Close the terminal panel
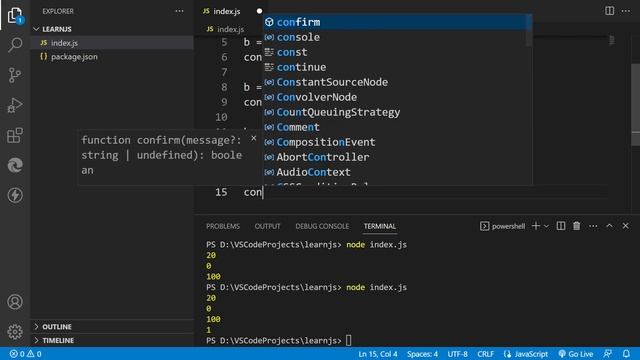Image resolution: width=640 pixels, height=360 pixels. click(x=626, y=226)
